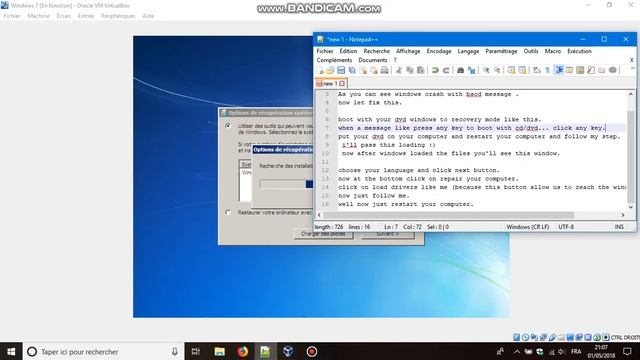This screenshot has height=360, width=640.
Task: Show hidden system tray icons chevron
Action: point(517,351)
